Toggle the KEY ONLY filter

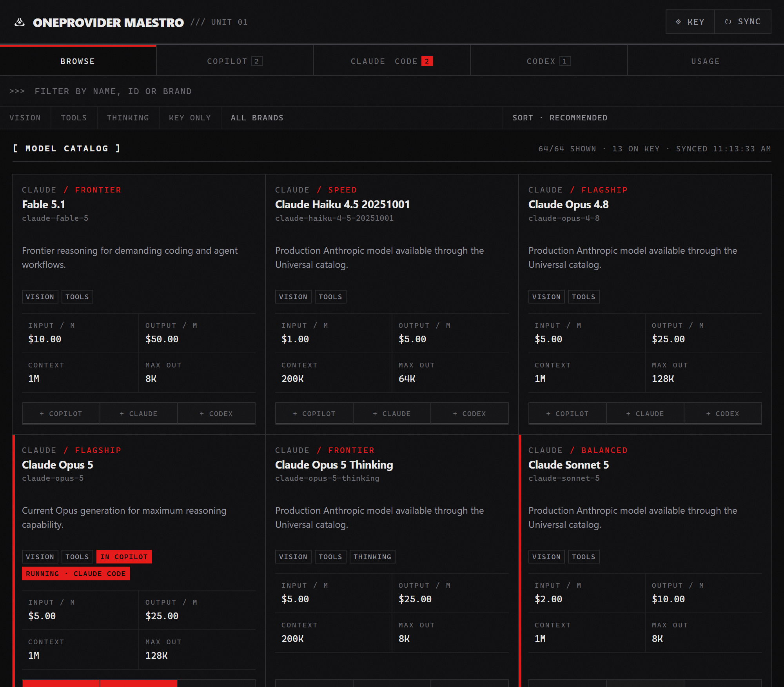pos(190,118)
